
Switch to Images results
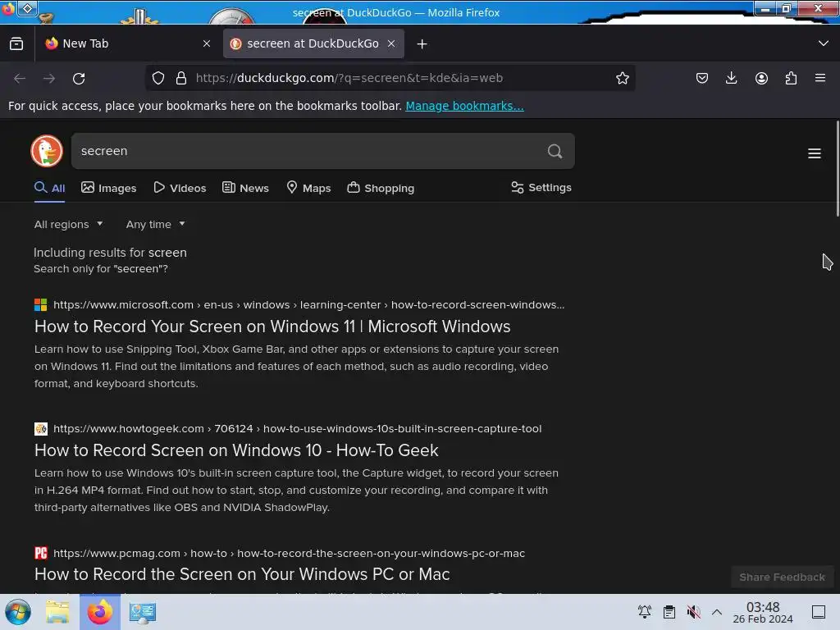tap(109, 189)
